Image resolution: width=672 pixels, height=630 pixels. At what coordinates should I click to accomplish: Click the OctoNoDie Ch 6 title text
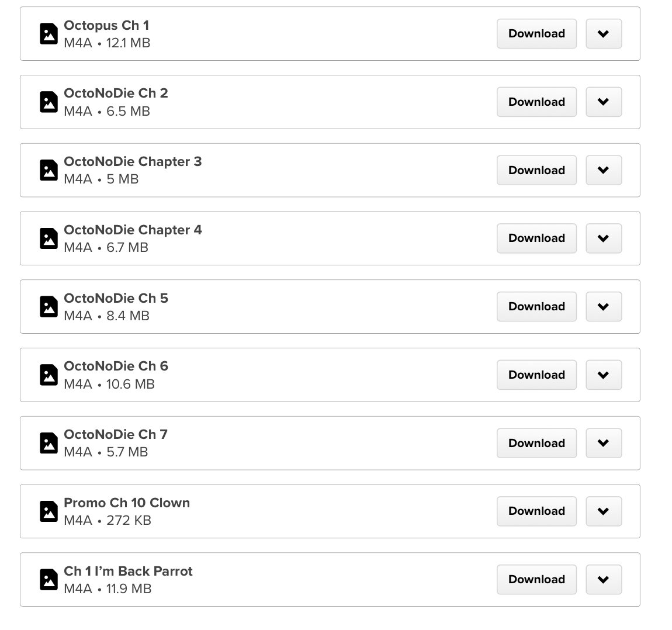[116, 366]
